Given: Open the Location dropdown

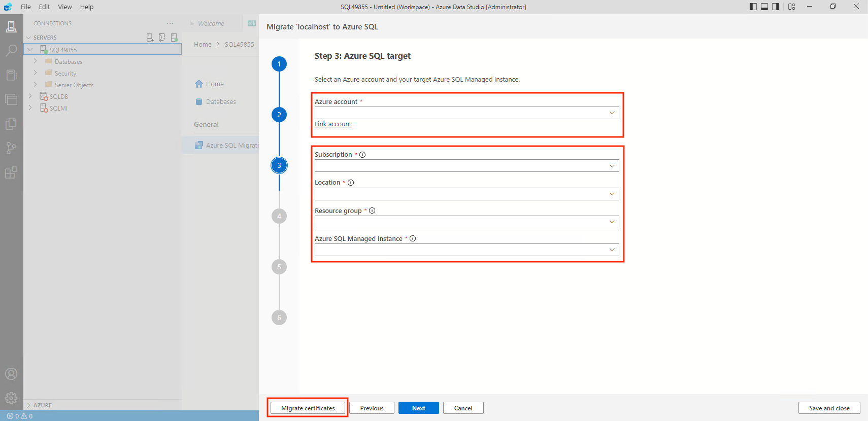Looking at the screenshot, I should pos(467,194).
